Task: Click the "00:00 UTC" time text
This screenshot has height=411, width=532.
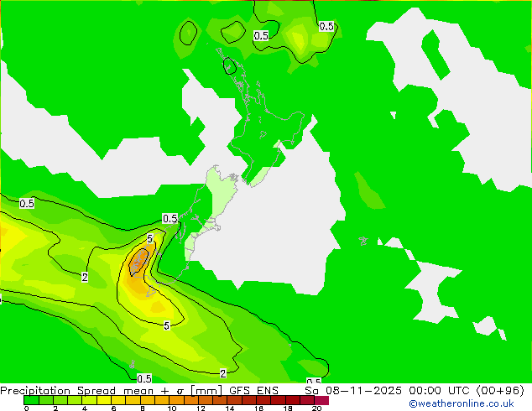Action: [x=439, y=390]
